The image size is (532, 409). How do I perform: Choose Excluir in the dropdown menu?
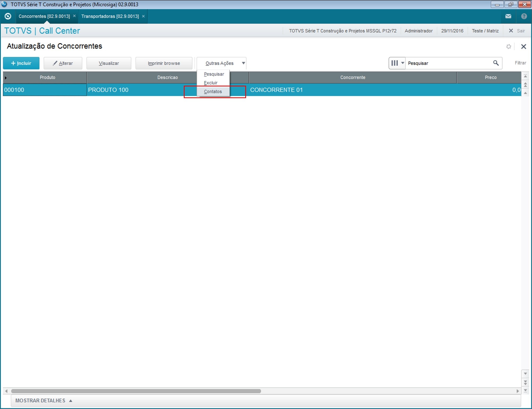pyautogui.click(x=211, y=83)
